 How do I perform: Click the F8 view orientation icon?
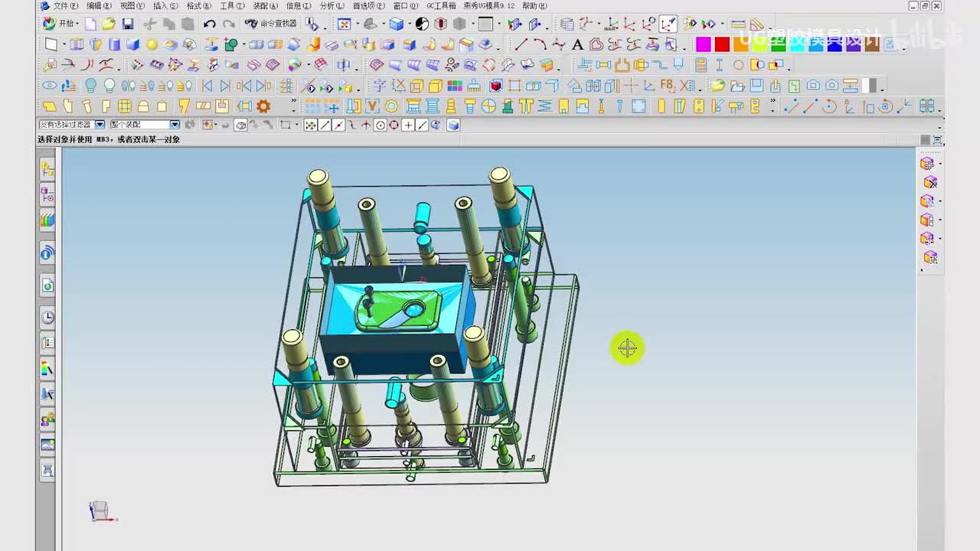pyautogui.click(x=667, y=86)
